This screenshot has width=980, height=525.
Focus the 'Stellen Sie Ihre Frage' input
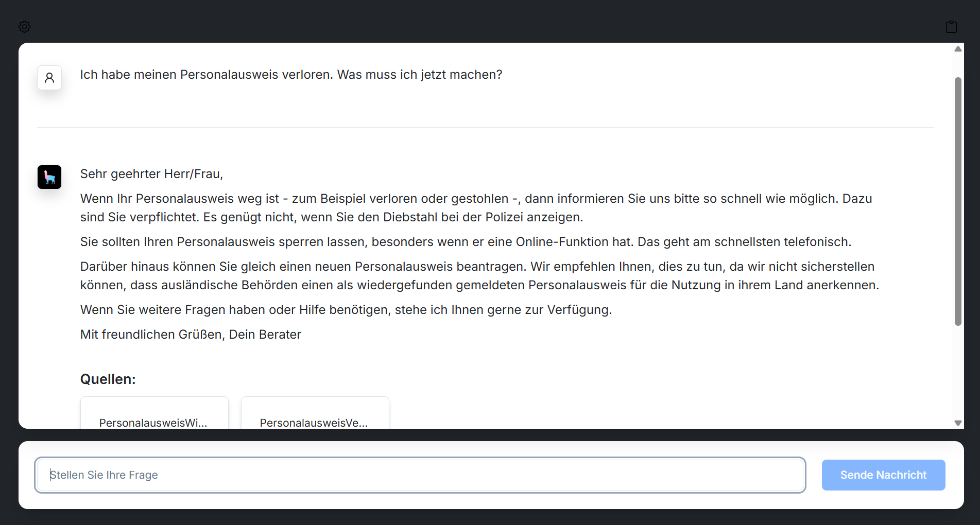(420, 475)
